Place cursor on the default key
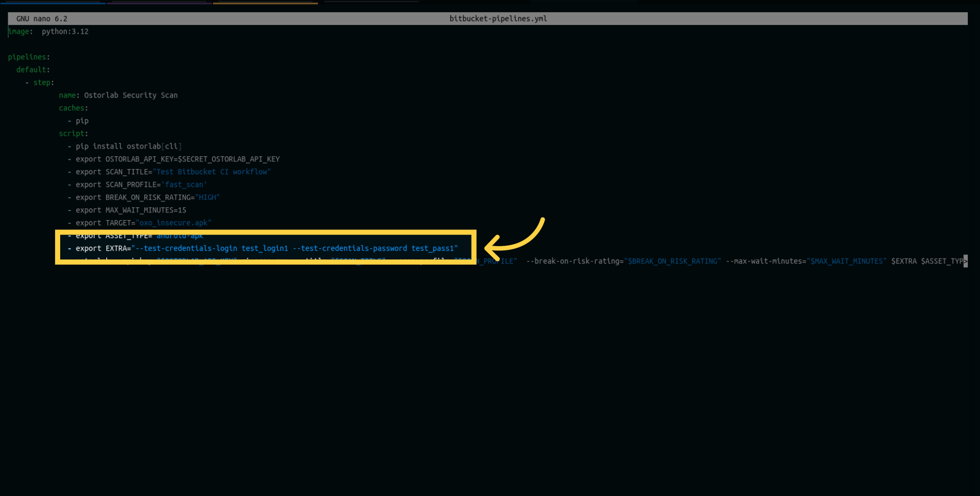Screen dimensions: 980x496 [x=31, y=70]
